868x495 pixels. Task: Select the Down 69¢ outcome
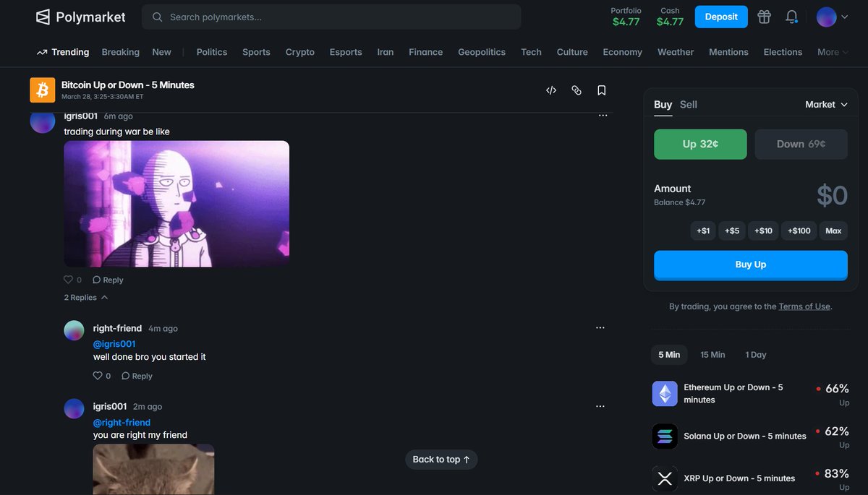pos(801,144)
